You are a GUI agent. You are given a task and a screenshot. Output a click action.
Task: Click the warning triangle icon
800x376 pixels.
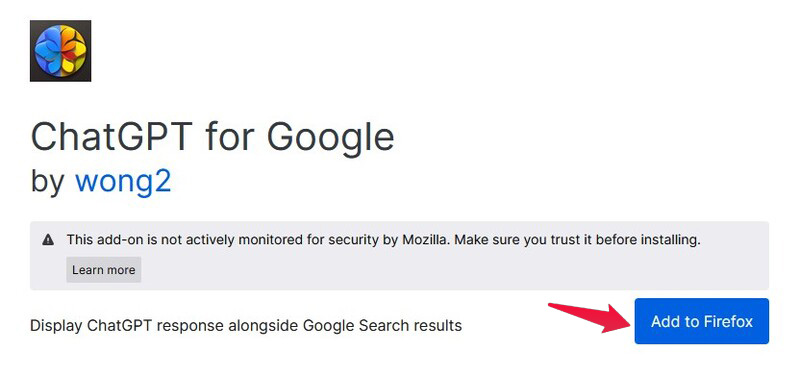[48, 239]
